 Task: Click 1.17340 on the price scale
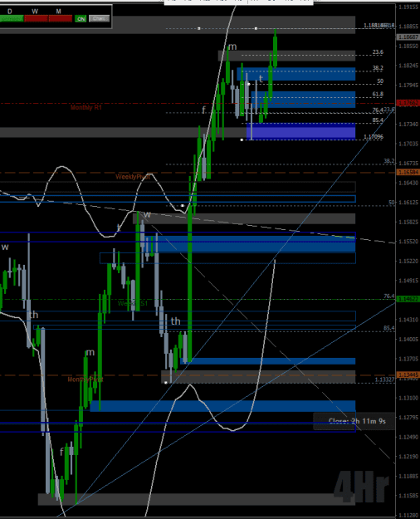408,124
